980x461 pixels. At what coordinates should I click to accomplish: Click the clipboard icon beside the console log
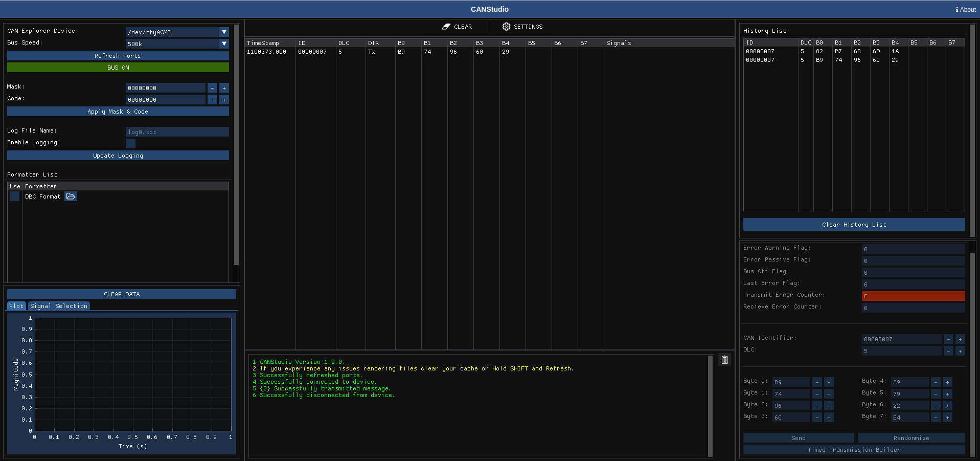pyautogui.click(x=724, y=360)
